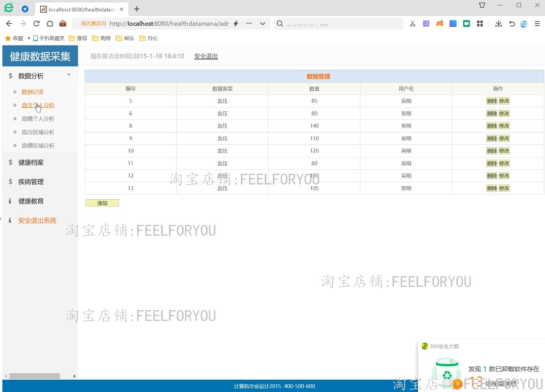This screenshot has width=545, height=392.
Task: Open the browser hamburger menu
Action: tap(537, 24)
